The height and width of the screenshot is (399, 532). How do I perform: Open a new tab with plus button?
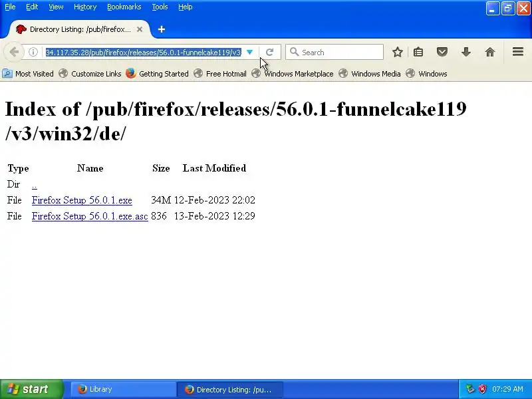point(162,29)
